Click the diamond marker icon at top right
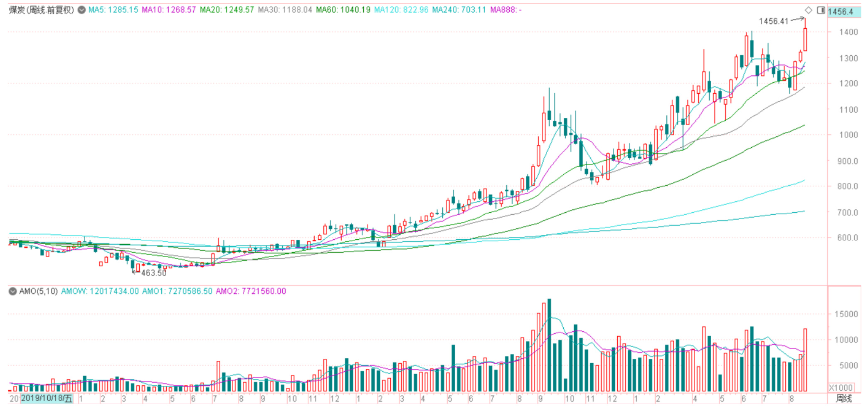 click(x=808, y=10)
